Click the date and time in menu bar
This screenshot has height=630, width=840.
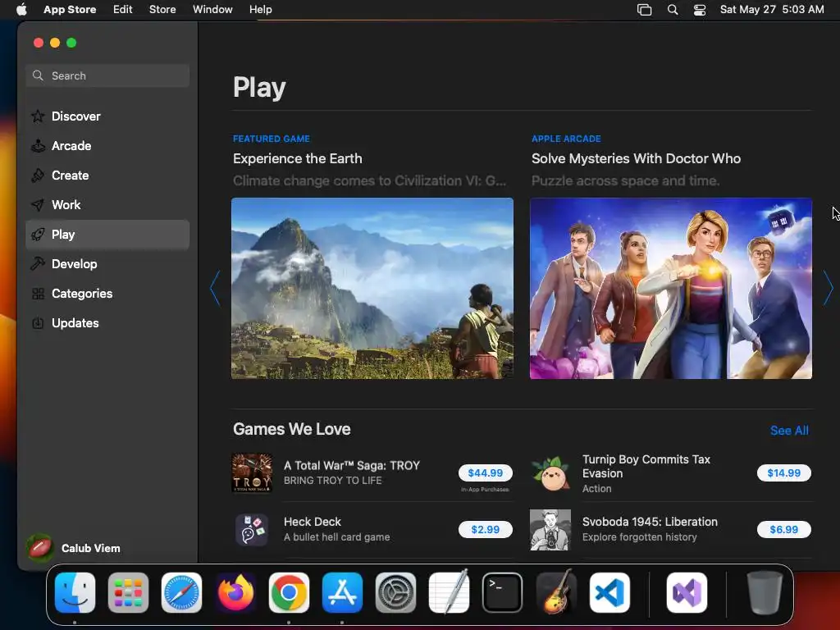[772, 9]
